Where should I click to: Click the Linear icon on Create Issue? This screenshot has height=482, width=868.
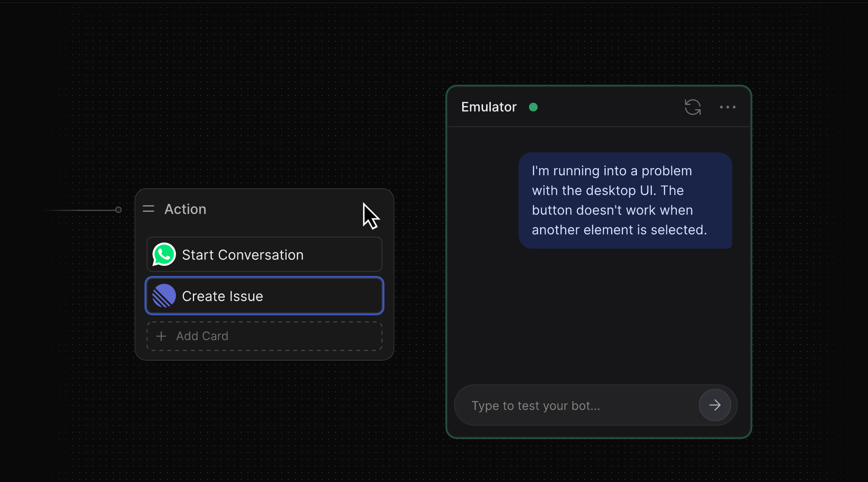164,296
